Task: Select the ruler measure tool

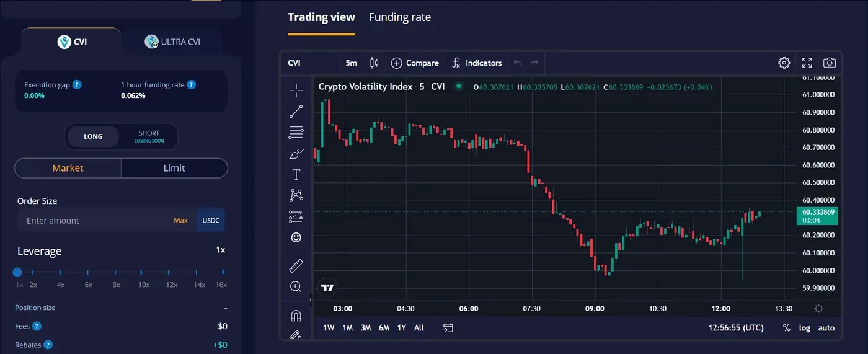Action: (x=296, y=266)
